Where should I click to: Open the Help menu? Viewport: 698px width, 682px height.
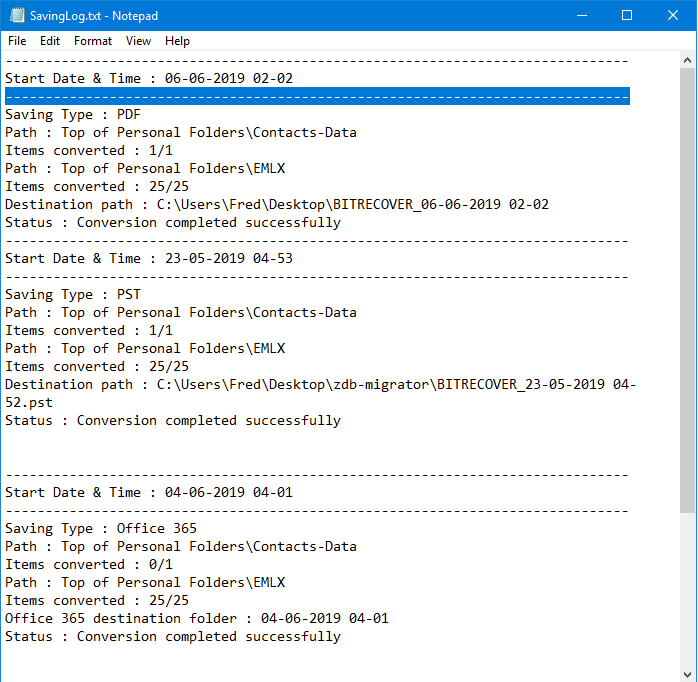(x=177, y=41)
